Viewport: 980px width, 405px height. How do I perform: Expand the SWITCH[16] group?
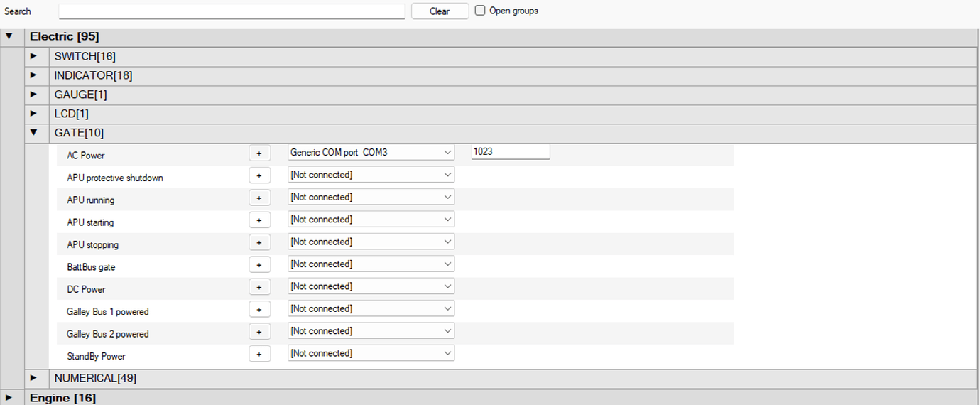[x=33, y=55]
